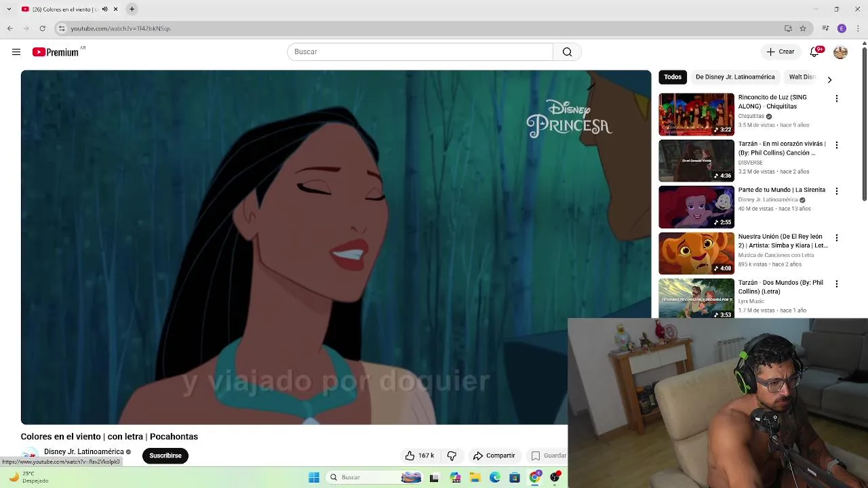
Task: Open the Chrome three-dot menu
Action: tap(858, 28)
